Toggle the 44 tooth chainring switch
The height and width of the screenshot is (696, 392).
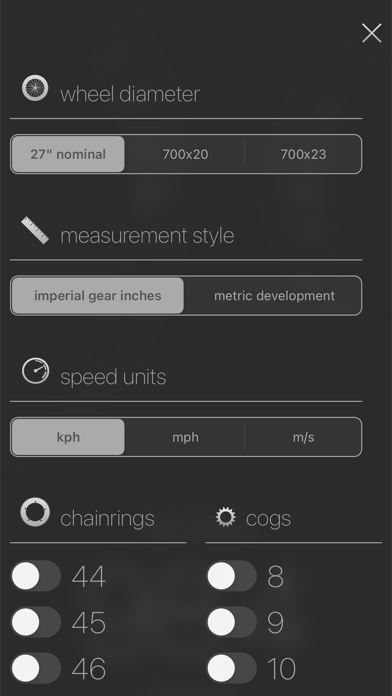(36, 576)
